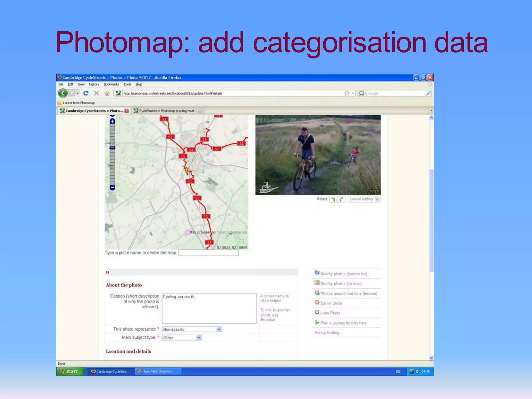Click the caption text area

(x=209, y=308)
